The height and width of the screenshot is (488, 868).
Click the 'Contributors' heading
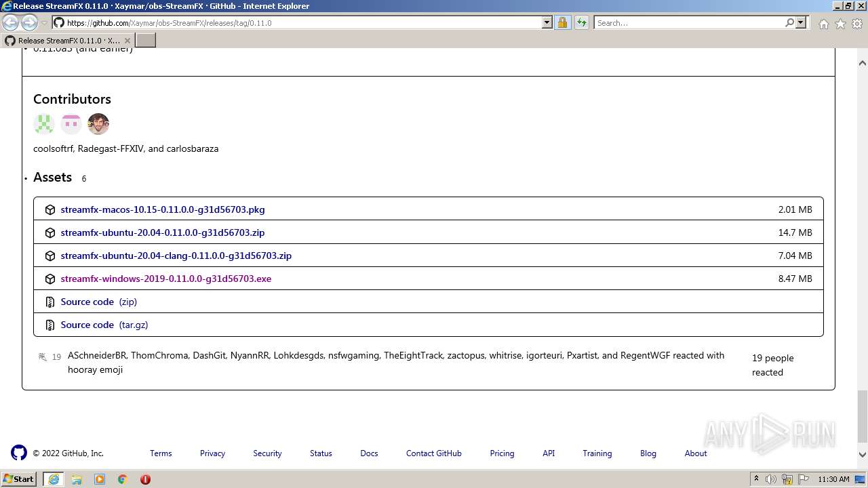coord(72,99)
